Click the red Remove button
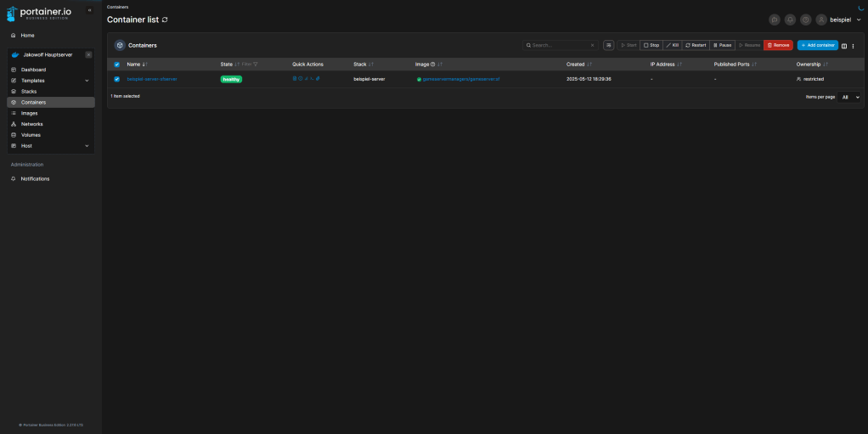Screen dimensions: 868x434 click(x=778, y=45)
